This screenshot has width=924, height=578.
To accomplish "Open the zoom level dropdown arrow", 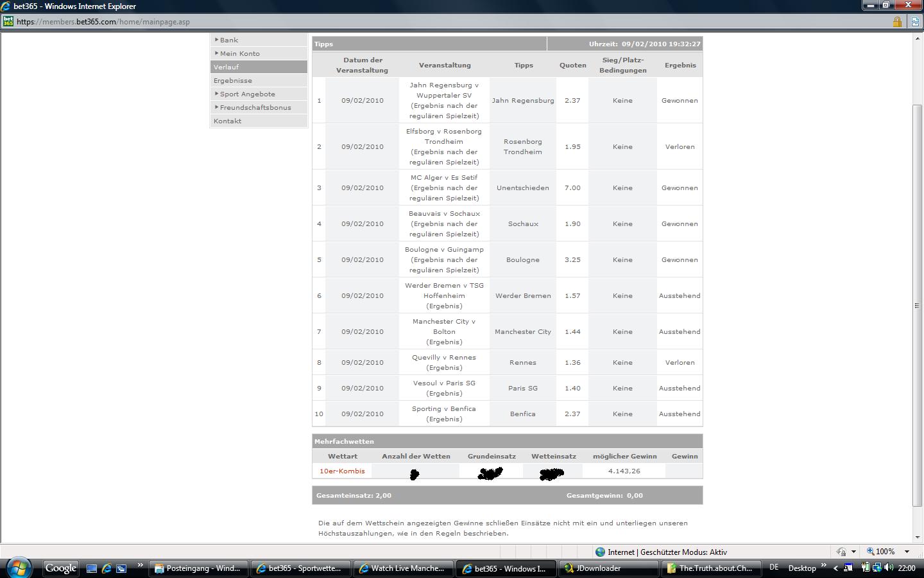I will pyautogui.click(x=907, y=552).
